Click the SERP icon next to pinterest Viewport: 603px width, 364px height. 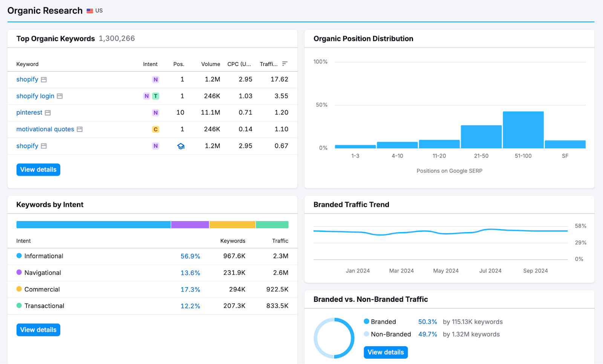coord(47,113)
